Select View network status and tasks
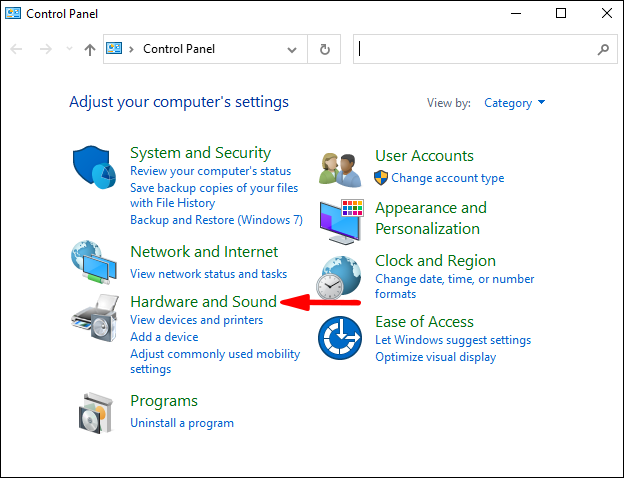The image size is (624, 478). [x=208, y=273]
